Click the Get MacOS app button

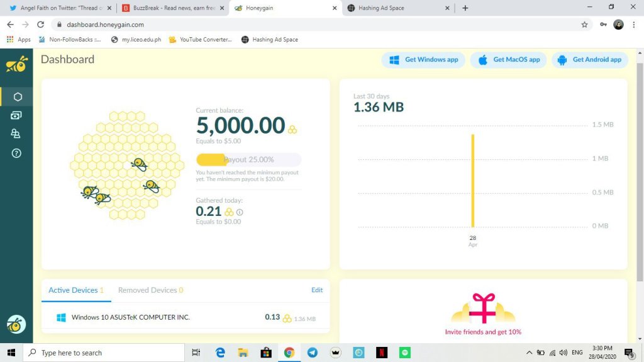click(x=508, y=60)
